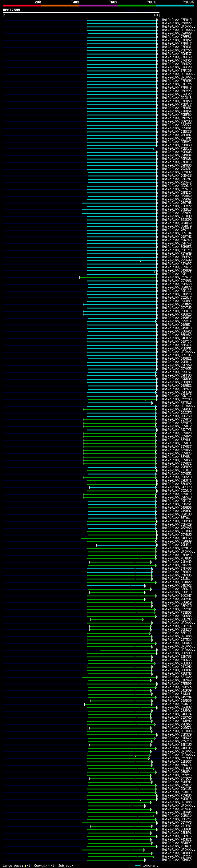Click label UniRef100_B9SKA1
The width and height of the screenshot is (197, 868).
pyautogui.click(x=177, y=128)
